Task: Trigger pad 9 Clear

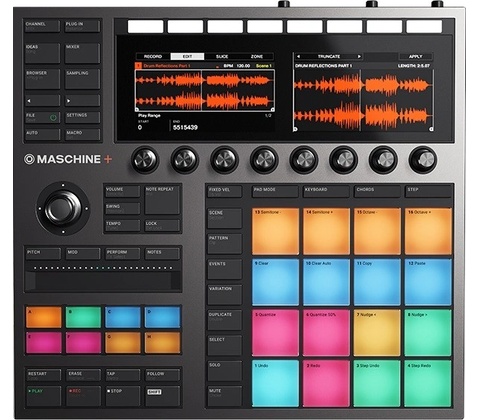Action: 275,282
